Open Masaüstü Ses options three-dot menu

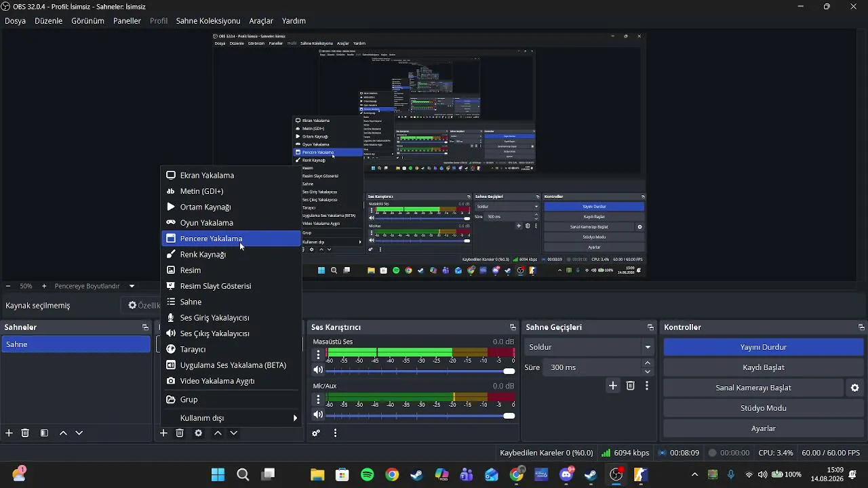pos(318,354)
